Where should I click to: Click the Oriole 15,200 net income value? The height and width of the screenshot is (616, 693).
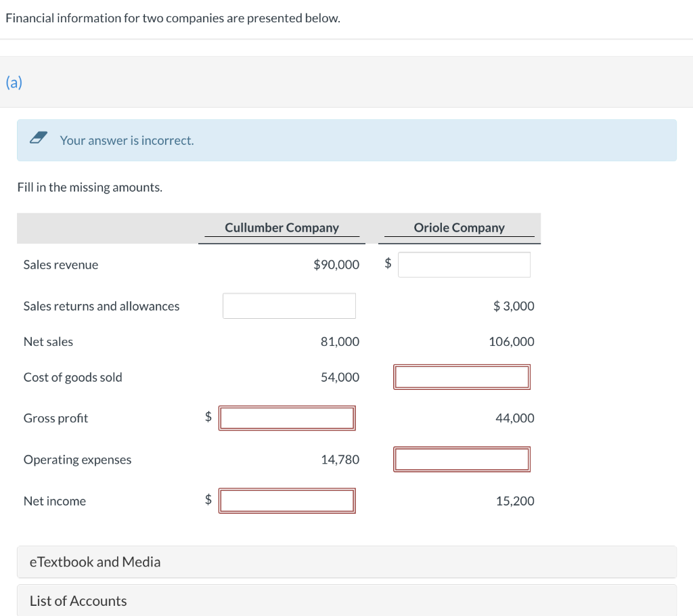click(x=514, y=501)
